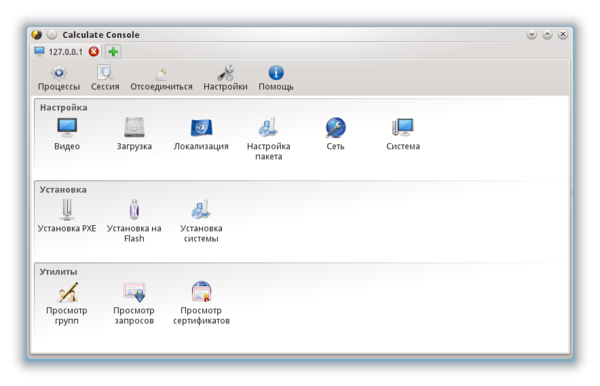Open the Сессия toolbar item
Screen dimensions: 600x386
[x=105, y=78]
